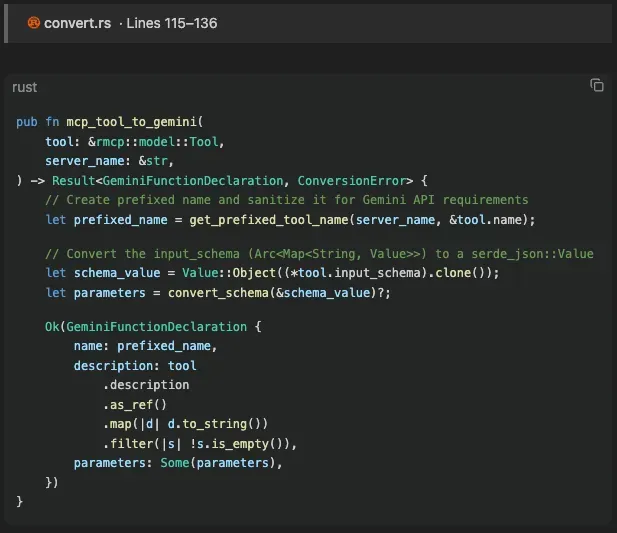Click the '.map(|d| d.to_string())' line
Viewport: 617px width, 533px height.
click(x=185, y=424)
